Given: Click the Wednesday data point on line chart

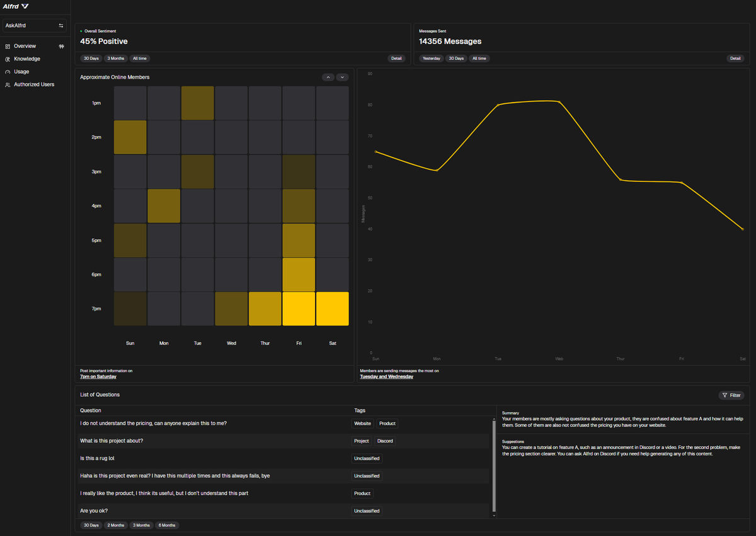Looking at the screenshot, I should tap(559, 102).
